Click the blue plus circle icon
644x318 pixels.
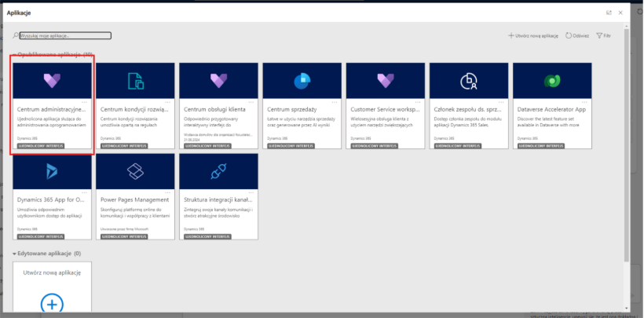point(52,305)
